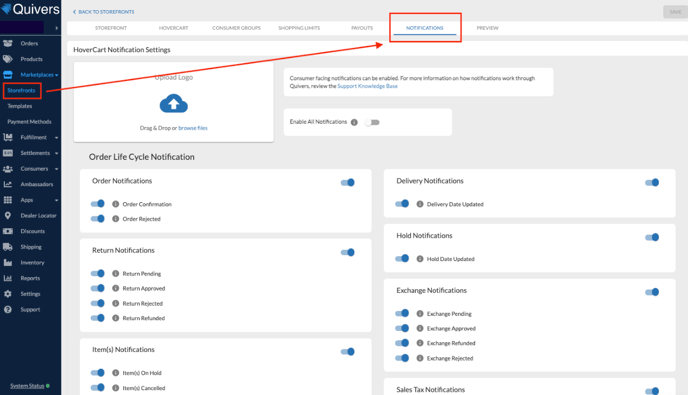Click the Discounts icon in sidebar
The height and width of the screenshot is (395, 688).
(x=8, y=231)
